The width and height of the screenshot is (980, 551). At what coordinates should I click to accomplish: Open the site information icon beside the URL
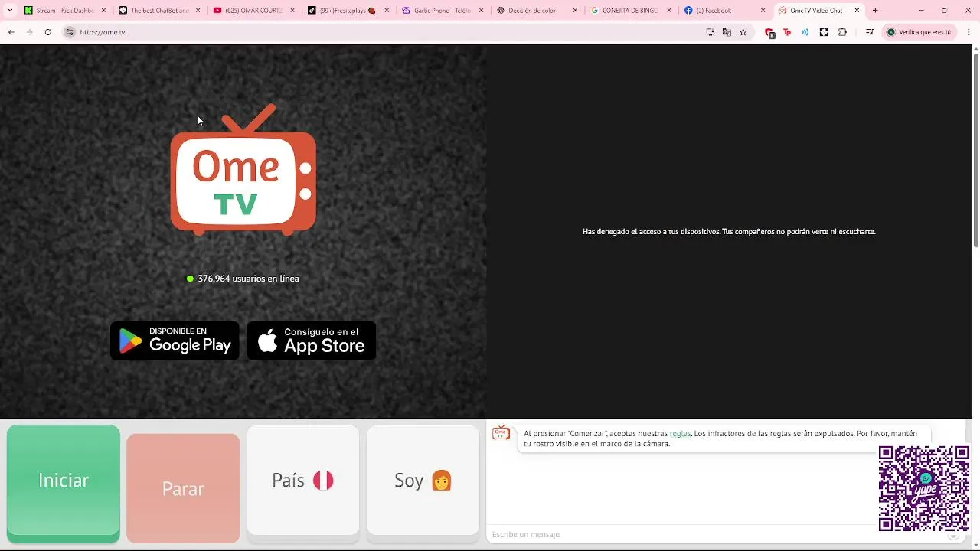click(70, 32)
